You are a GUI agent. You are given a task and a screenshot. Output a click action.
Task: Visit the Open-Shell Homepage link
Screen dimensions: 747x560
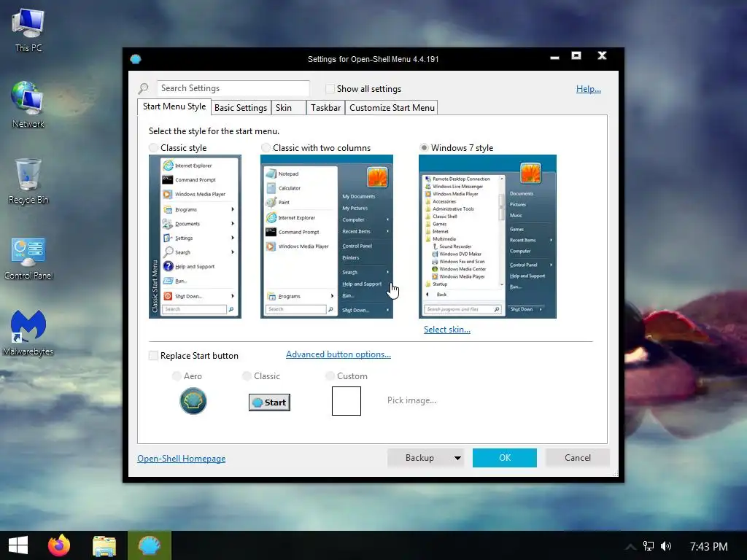tap(182, 459)
